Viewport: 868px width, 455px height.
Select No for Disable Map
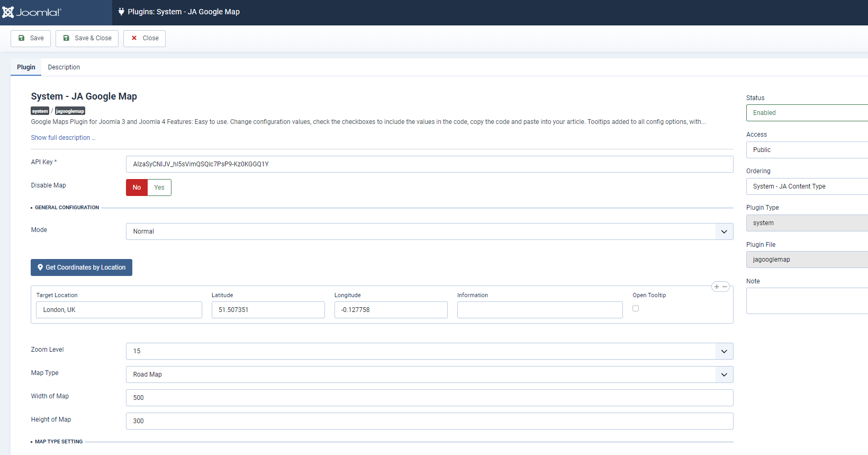point(137,188)
